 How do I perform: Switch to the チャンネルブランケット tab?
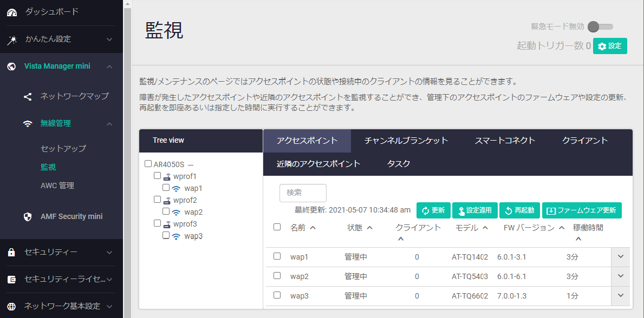[406, 141]
